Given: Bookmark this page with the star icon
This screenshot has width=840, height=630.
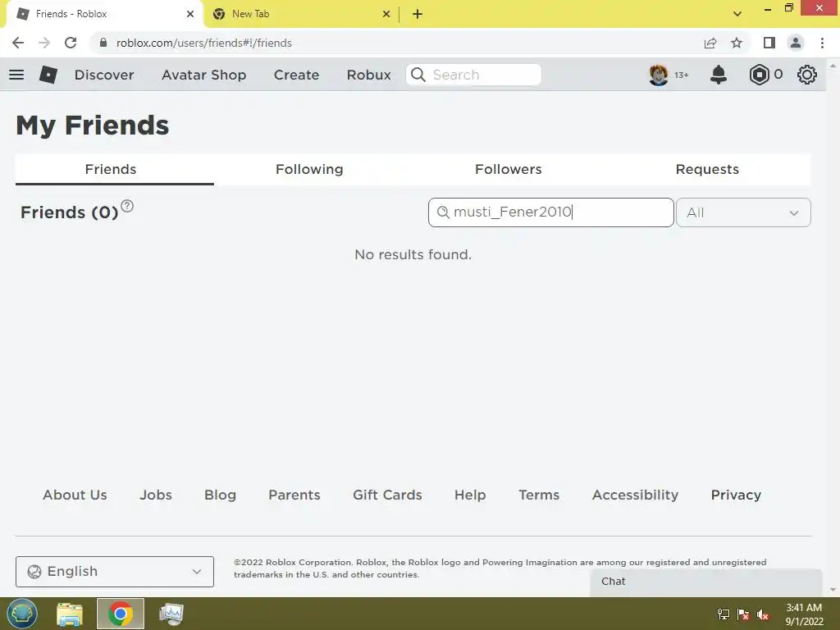Looking at the screenshot, I should [x=737, y=43].
